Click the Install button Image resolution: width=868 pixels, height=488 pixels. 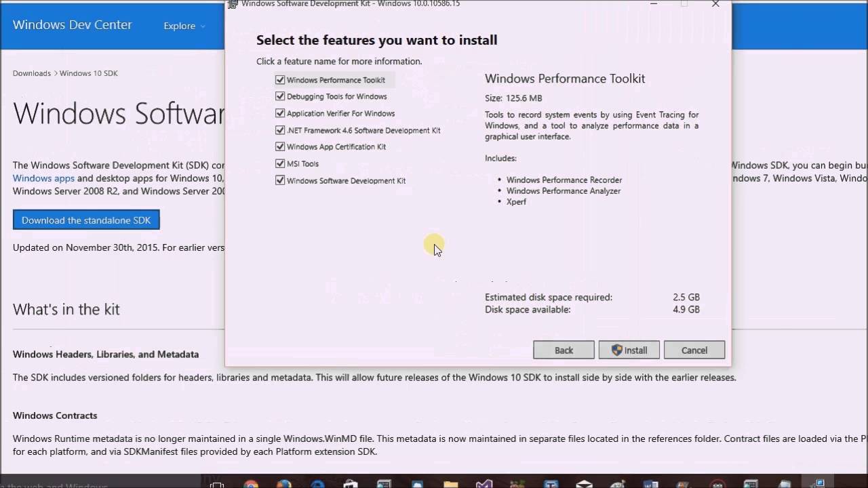pos(629,350)
